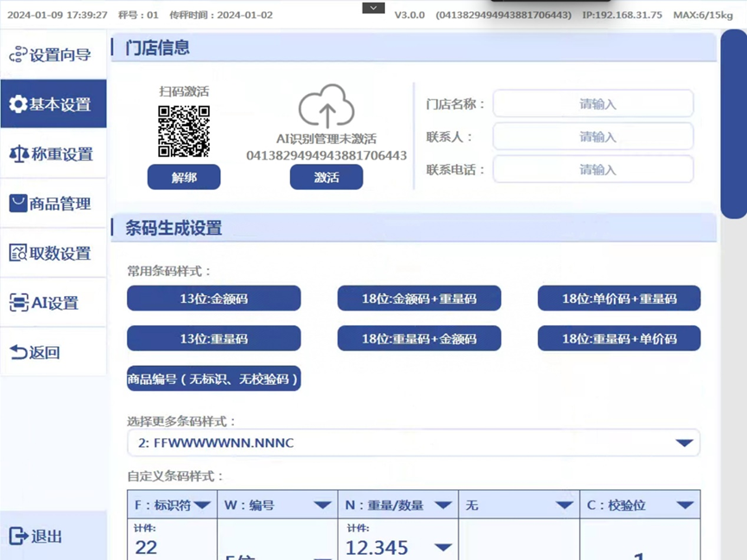Click the 解绑 unbind button
This screenshot has height=560, width=747.
pos(184,177)
